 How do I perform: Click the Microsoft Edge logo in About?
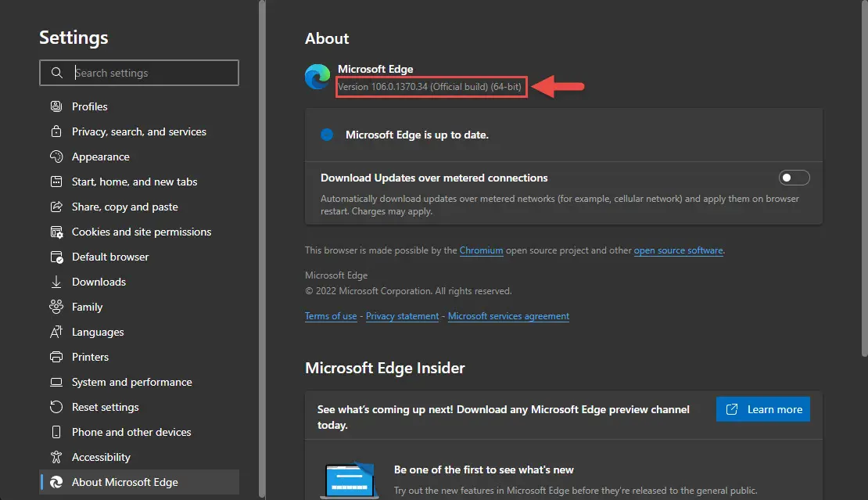pos(317,77)
